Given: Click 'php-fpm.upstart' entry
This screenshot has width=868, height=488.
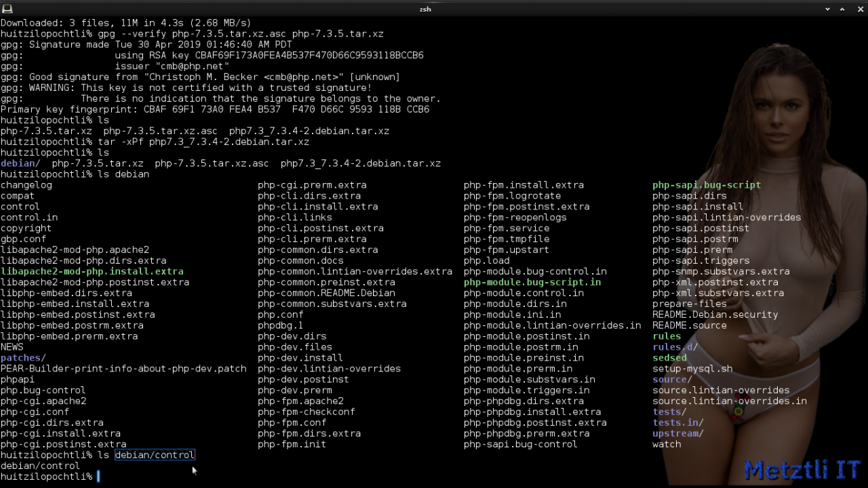Looking at the screenshot, I should pos(507,250).
